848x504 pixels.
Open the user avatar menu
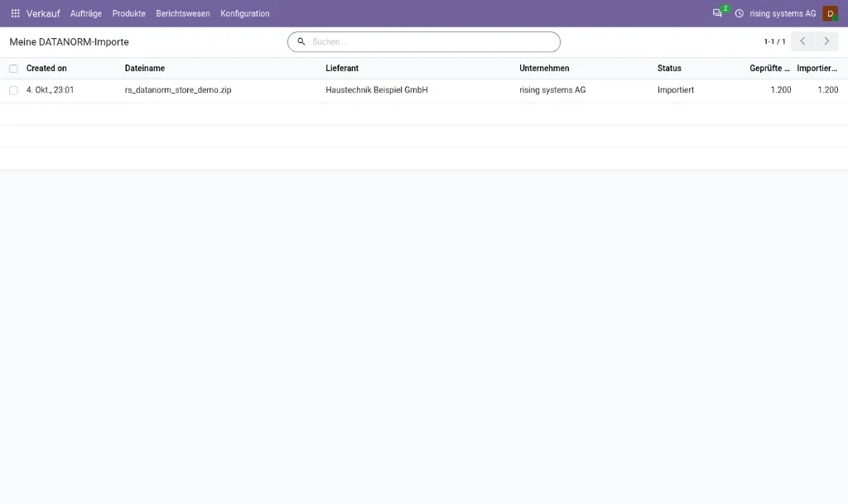tap(830, 13)
